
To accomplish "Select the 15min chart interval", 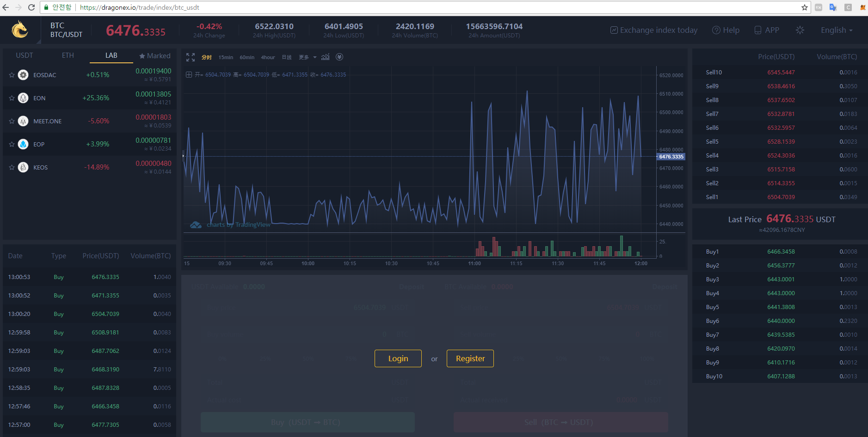I will click(x=226, y=57).
